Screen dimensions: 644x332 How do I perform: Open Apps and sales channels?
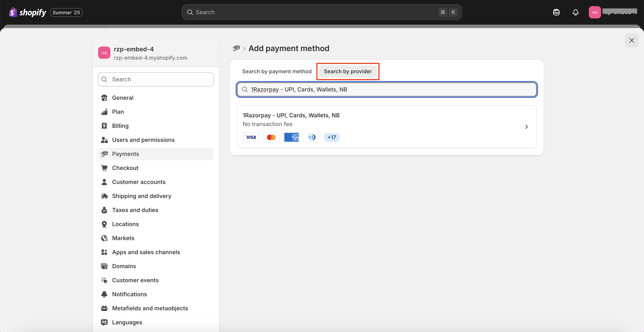pos(156,252)
